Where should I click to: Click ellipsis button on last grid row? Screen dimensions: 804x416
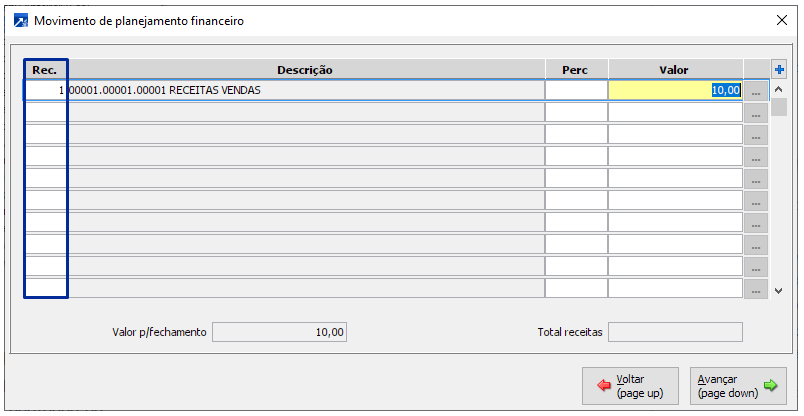(x=755, y=289)
